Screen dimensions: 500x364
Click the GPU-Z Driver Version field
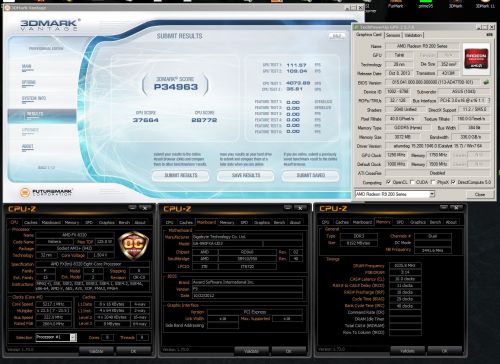[x=438, y=146]
